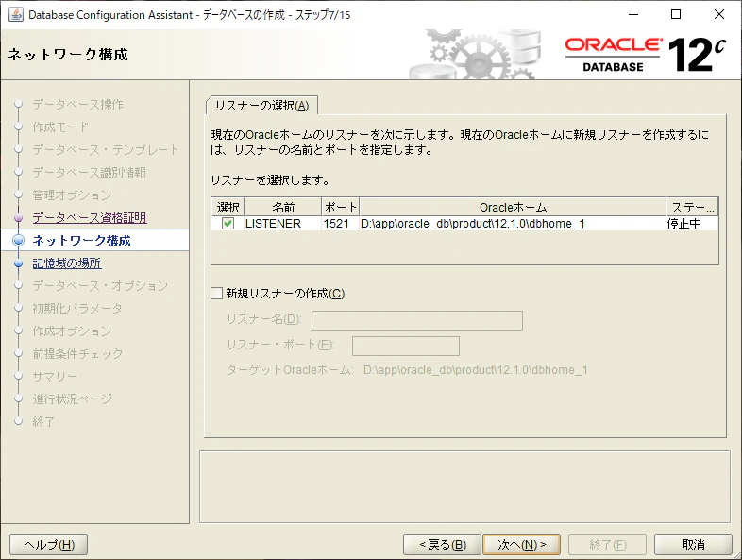Maximize the Database Configuration Assistant window
Image resolution: width=742 pixels, height=560 pixels.
(676, 15)
